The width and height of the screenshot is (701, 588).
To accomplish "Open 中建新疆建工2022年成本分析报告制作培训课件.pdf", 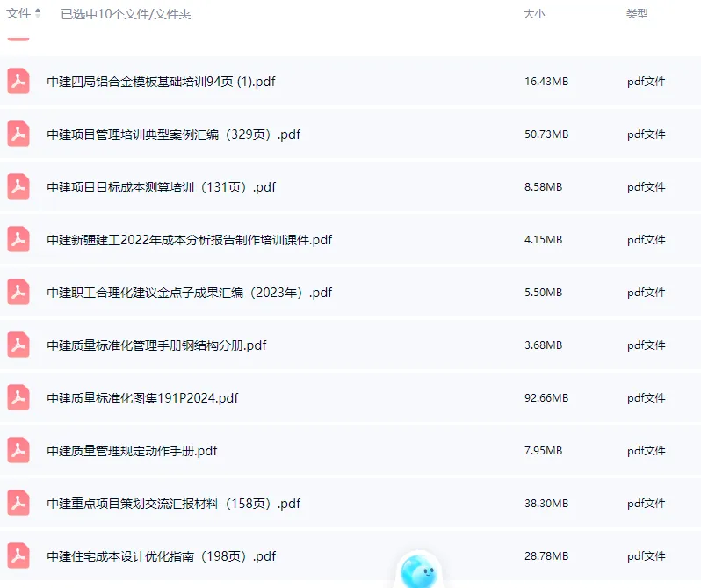I will [x=189, y=240].
